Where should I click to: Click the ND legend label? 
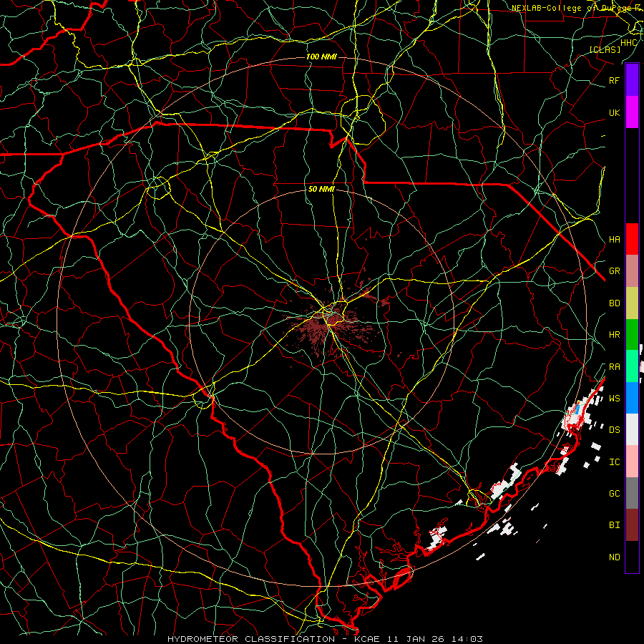click(614, 557)
